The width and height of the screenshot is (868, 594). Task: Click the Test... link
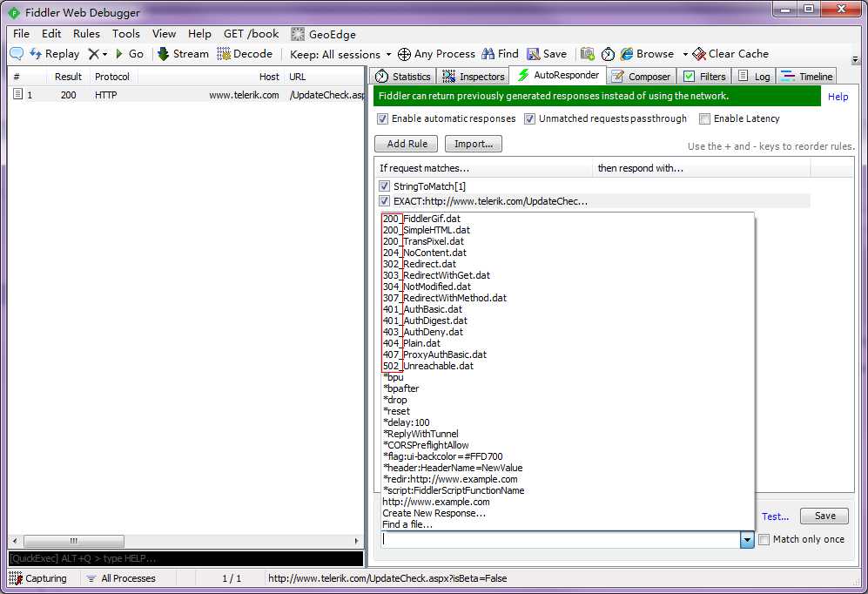pos(775,516)
